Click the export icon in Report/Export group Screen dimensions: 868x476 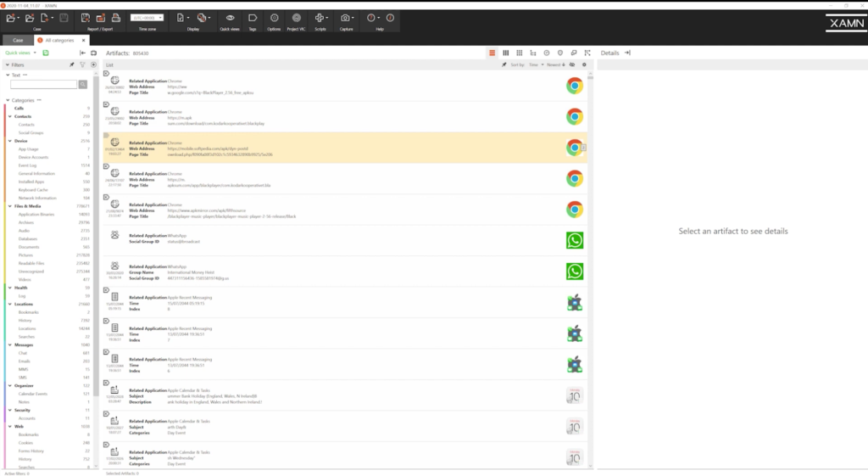[x=101, y=18]
